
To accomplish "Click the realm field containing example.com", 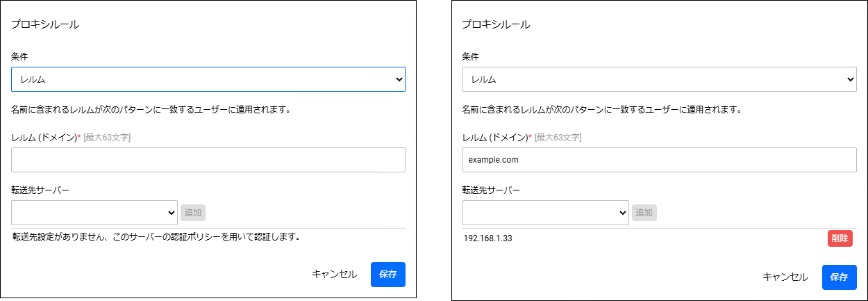I will (x=660, y=160).
